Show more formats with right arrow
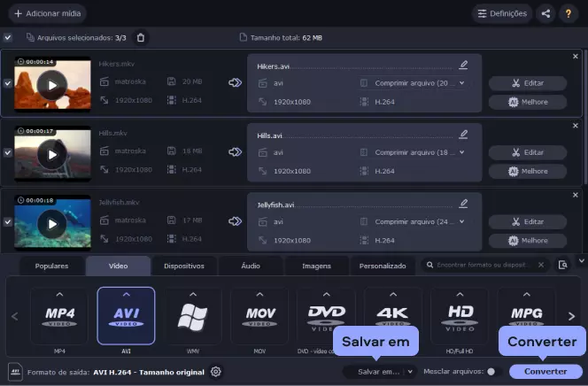Viewport: 588px width, 386px height. coord(571,317)
